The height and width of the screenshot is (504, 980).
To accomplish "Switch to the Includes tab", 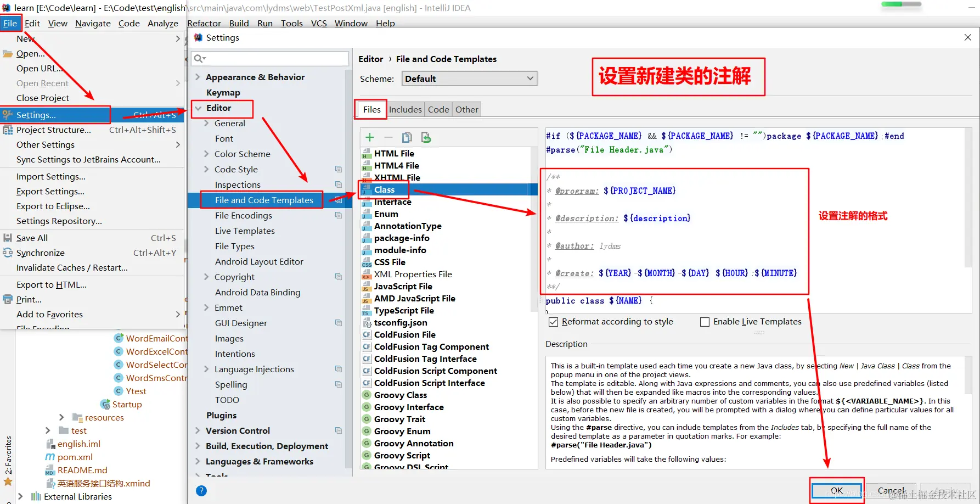I will tap(405, 109).
